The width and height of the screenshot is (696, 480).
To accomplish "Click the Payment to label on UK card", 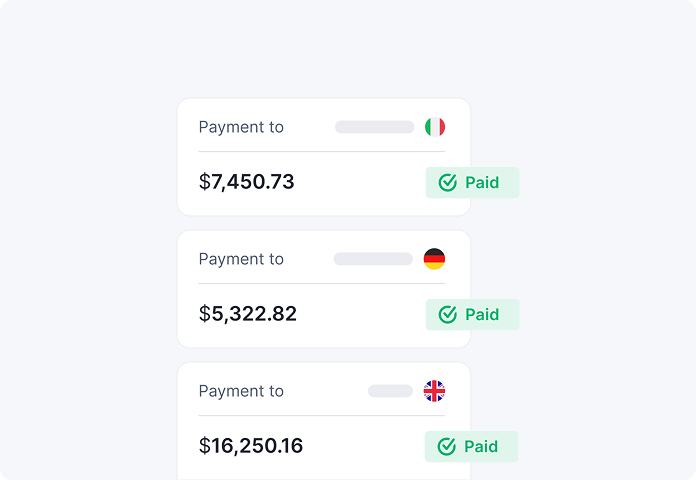I will (241, 391).
